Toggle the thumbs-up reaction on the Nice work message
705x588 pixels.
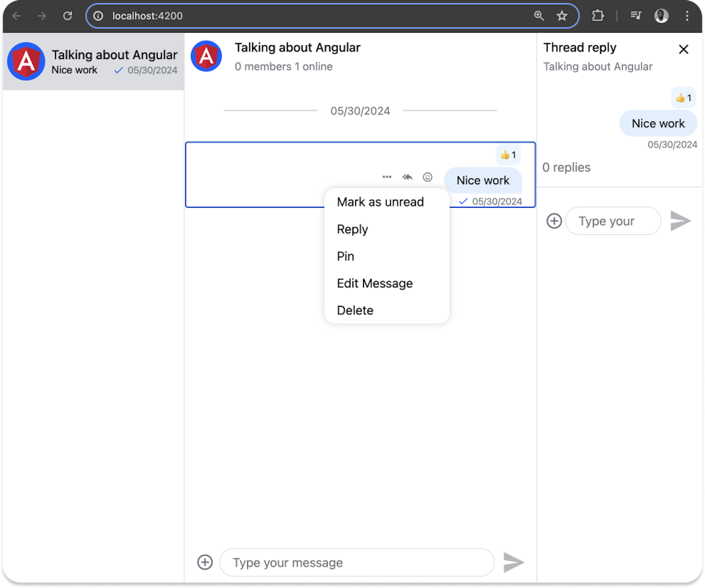(507, 155)
